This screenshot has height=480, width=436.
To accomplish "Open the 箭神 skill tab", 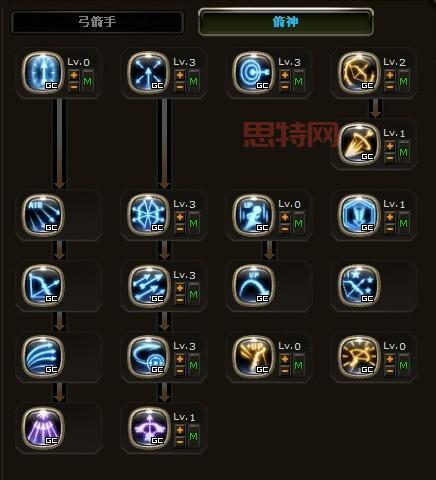I will click(x=286, y=22).
